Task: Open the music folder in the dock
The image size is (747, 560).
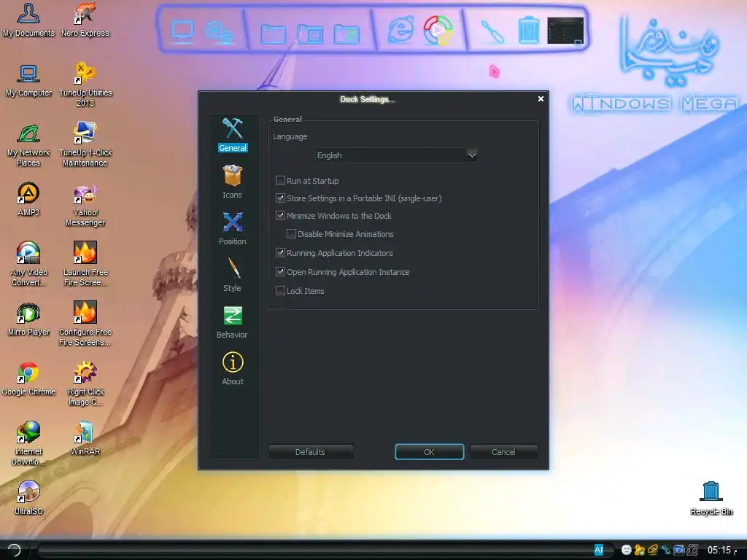Action: pos(347,34)
